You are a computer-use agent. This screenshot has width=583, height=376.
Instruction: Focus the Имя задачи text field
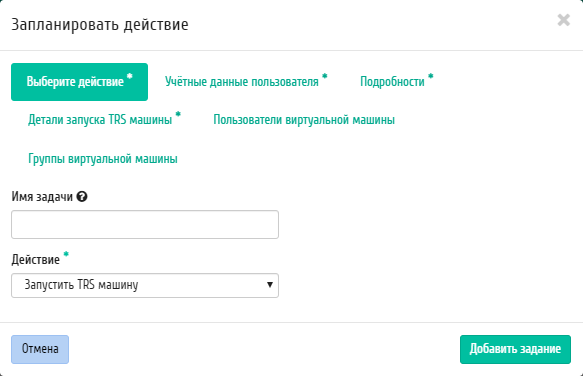(x=145, y=225)
